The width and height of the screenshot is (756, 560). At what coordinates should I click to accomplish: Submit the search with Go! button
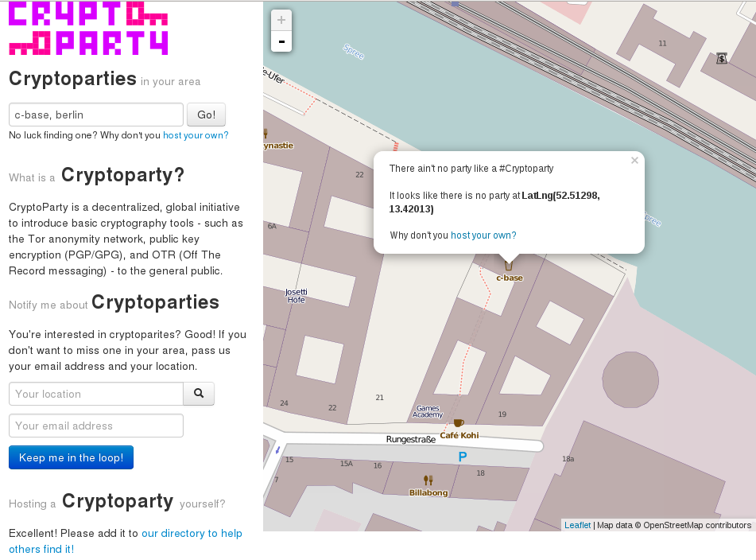coord(207,115)
